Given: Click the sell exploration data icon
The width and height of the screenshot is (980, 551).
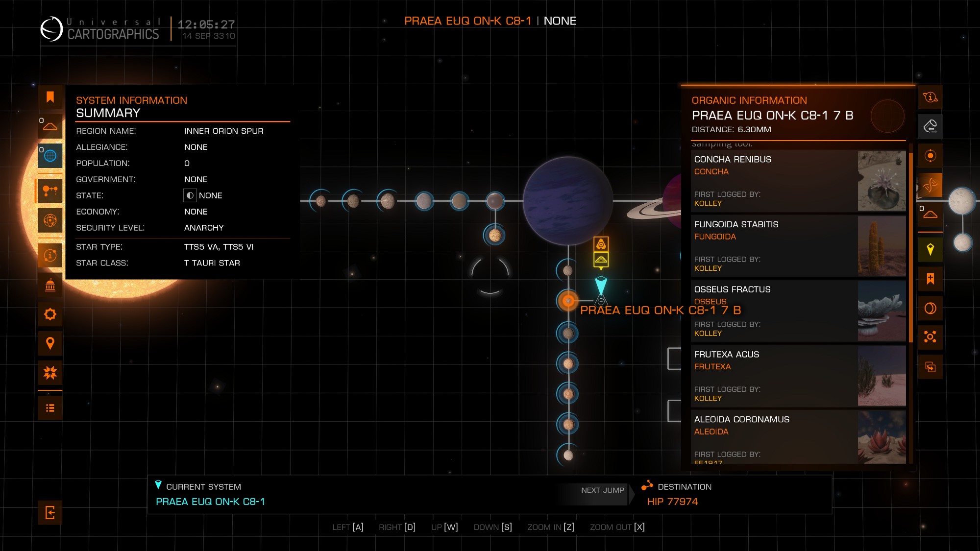Looking at the screenshot, I should [x=930, y=126].
